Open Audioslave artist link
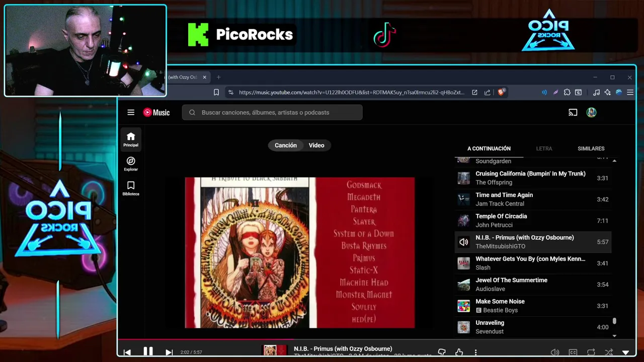The image size is (644, 362). coord(491,289)
